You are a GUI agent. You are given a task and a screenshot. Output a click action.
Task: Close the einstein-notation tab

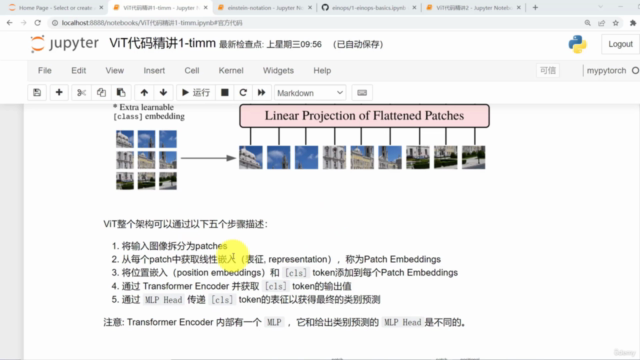pyautogui.click(x=310, y=8)
